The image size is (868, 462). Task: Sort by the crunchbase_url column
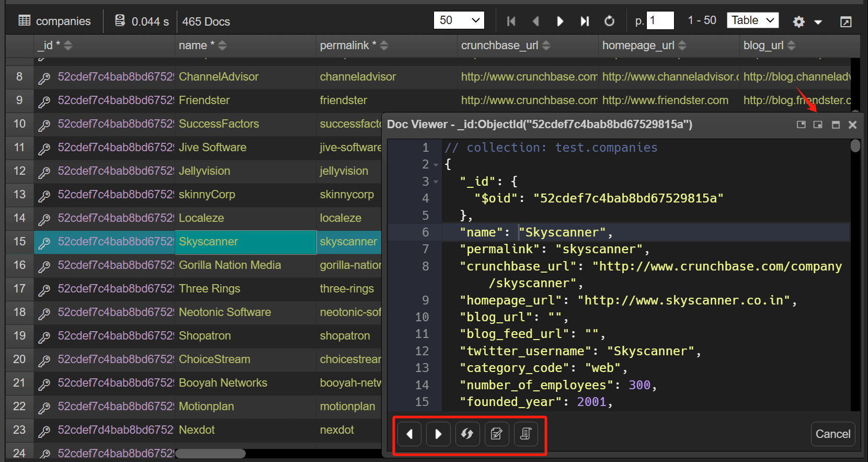point(546,46)
